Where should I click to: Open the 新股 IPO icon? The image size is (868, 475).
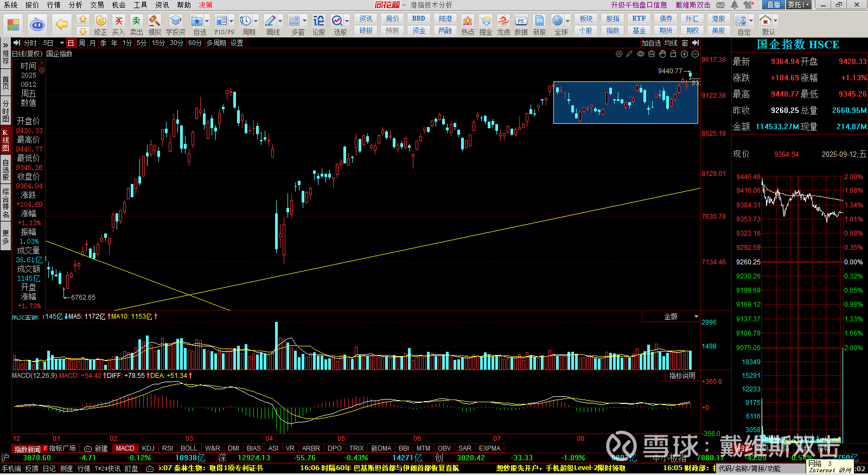[539, 21]
